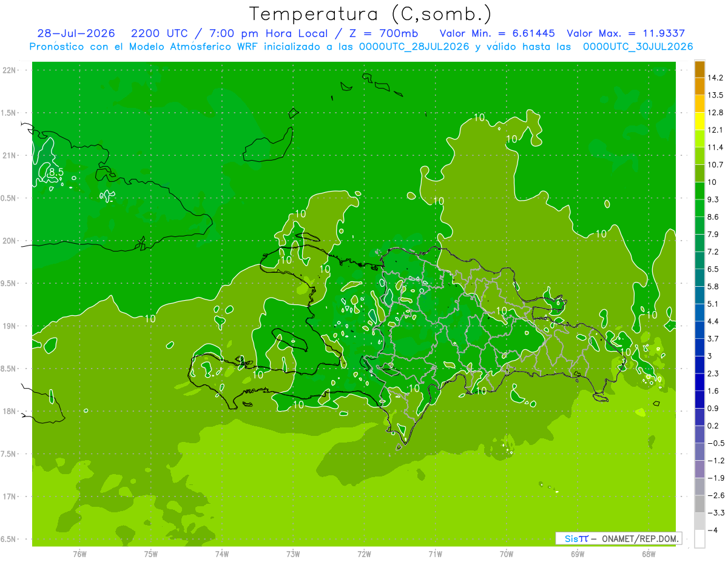Click the "69W" longitude axis label
Screen dimensions: 728x562
(577, 554)
